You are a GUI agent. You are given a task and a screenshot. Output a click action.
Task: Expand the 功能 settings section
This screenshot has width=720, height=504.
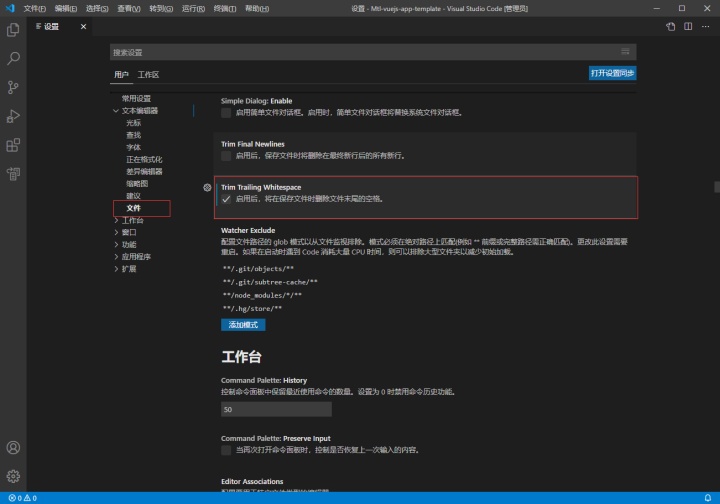click(116, 244)
